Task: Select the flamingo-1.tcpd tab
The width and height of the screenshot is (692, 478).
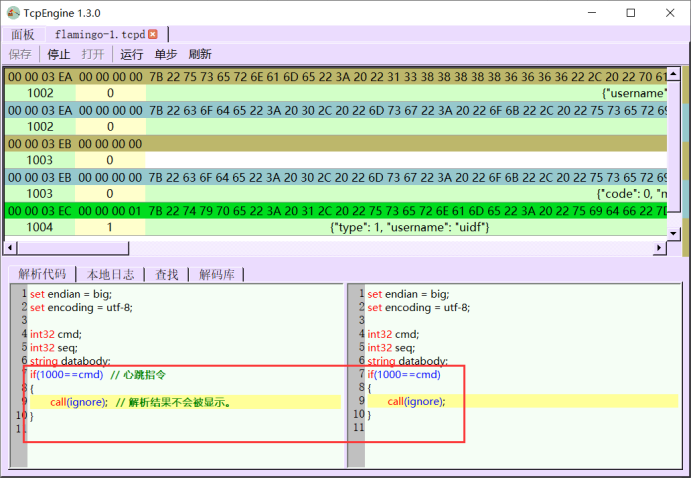Action: (100, 34)
